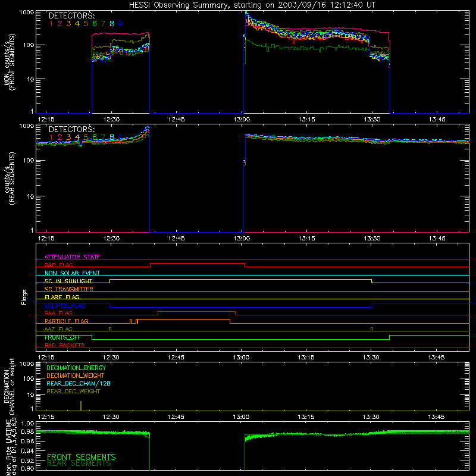Click FRONT SEGMENTS legend in livetime plot

pyautogui.click(x=82, y=457)
